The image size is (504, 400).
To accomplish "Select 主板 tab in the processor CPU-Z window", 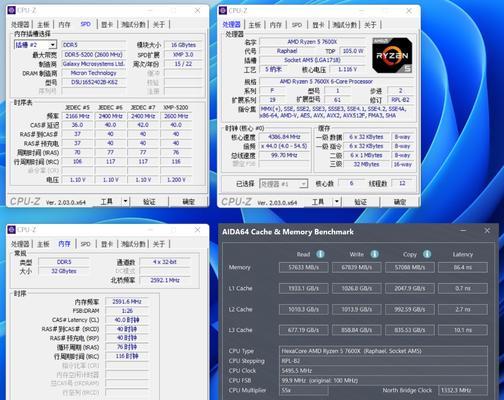I will [x=254, y=25].
